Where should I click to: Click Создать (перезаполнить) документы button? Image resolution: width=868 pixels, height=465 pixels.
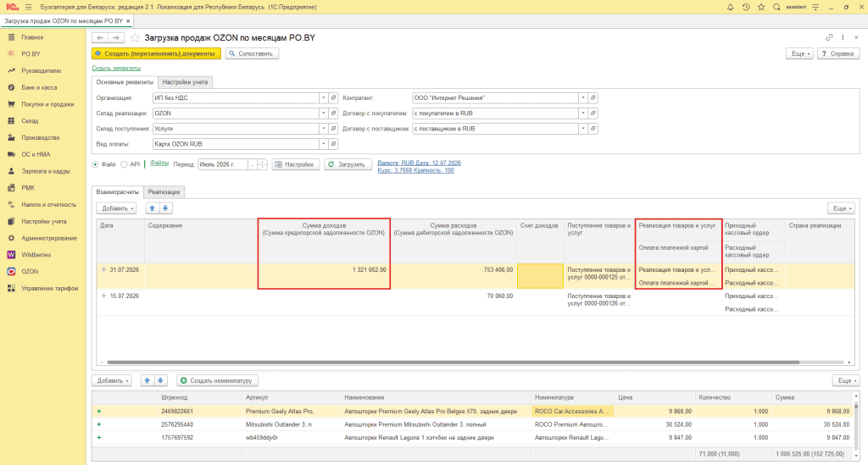point(156,53)
